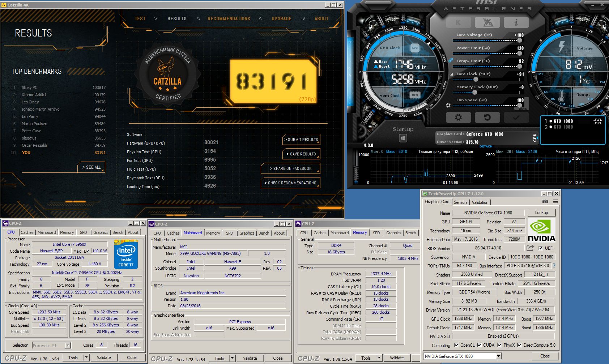Switch to the Validation tab in GPU-Z
609x364 pixels.
(x=480, y=202)
